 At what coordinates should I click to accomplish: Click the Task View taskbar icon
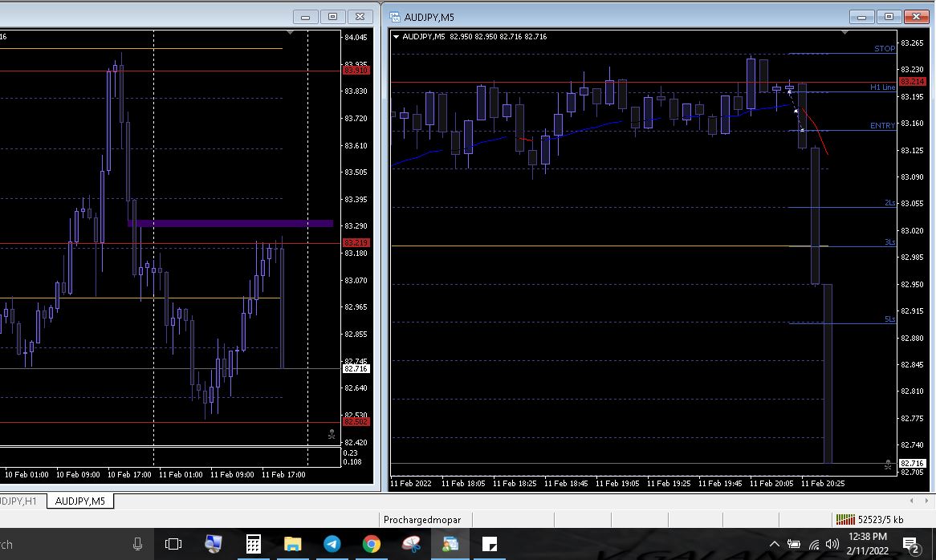tap(173, 544)
